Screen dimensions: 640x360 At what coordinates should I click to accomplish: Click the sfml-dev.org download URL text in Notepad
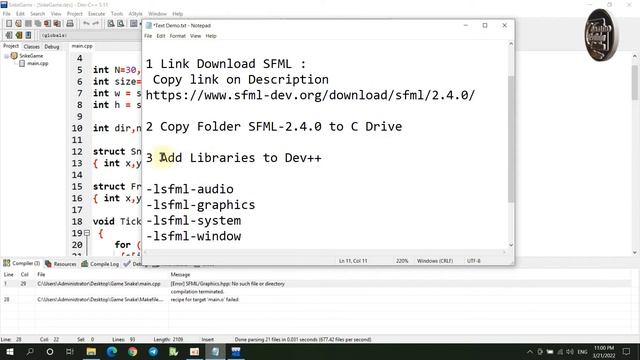click(x=310, y=95)
